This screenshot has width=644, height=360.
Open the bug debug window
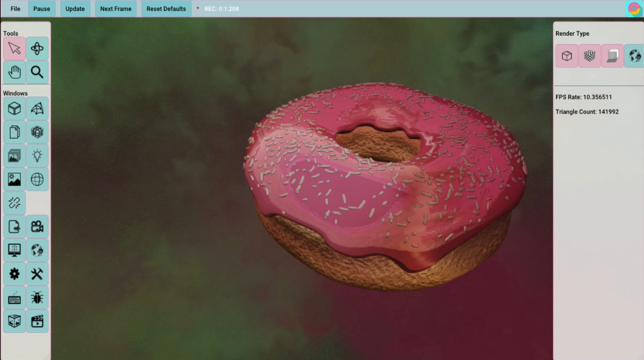point(38,298)
